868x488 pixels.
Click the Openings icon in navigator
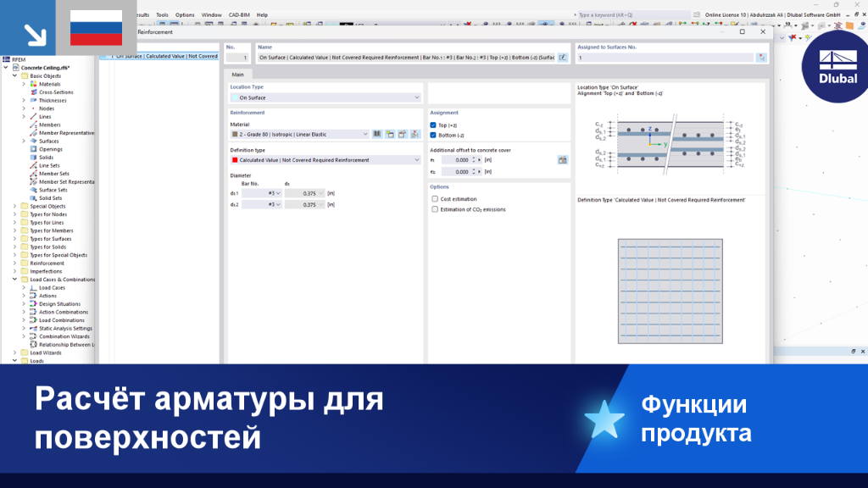[33, 149]
